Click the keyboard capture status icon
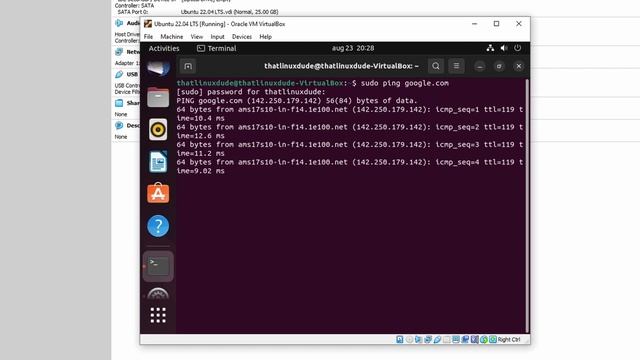Image resolution: width=640 pixels, height=360 pixels. pyautogui.click(x=493, y=340)
